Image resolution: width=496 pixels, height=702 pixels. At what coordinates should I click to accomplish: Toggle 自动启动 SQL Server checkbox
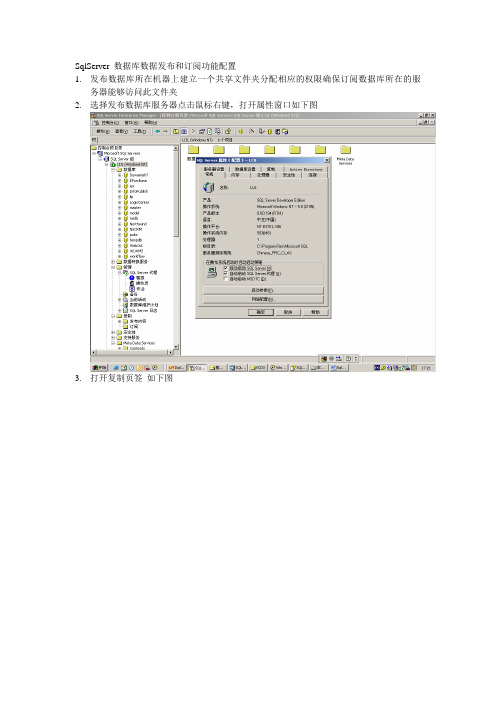click(226, 268)
